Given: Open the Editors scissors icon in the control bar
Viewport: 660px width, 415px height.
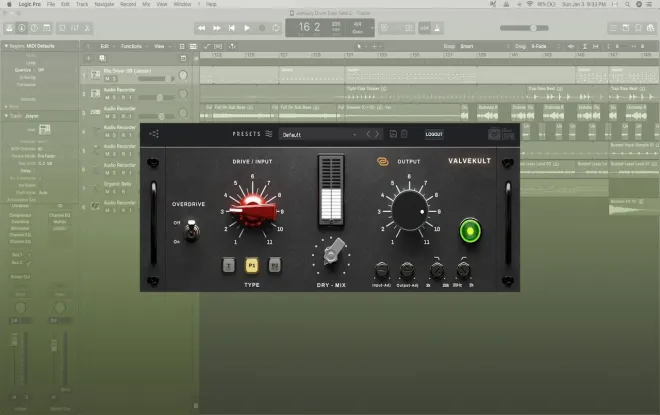Looking at the screenshot, I should pyautogui.click(x=87, y=28).
